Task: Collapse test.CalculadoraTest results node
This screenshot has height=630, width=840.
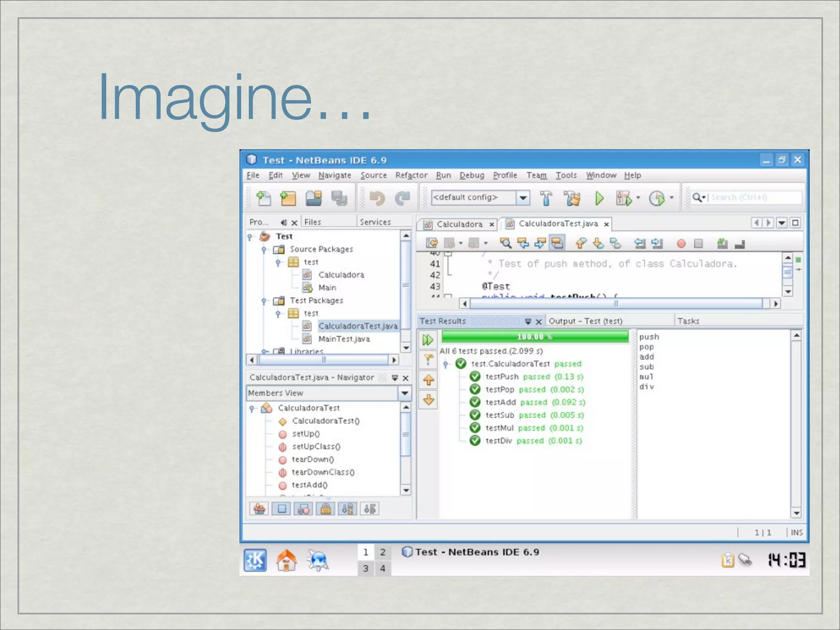Action: pos(446,364)
